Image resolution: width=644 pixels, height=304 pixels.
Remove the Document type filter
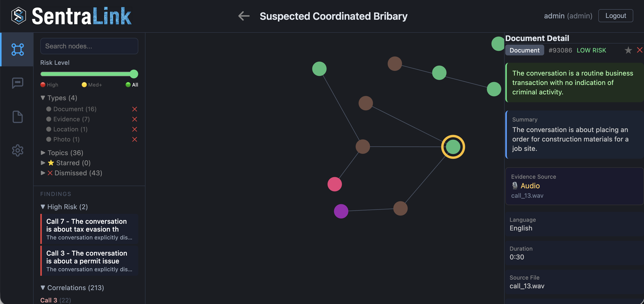tap(134, 109)
